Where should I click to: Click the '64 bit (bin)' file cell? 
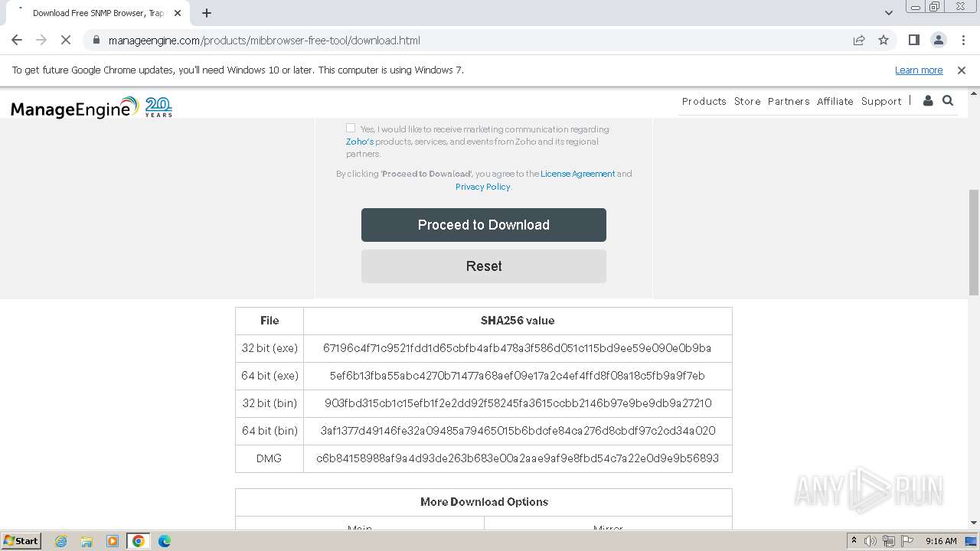click(x=269, y=431)
